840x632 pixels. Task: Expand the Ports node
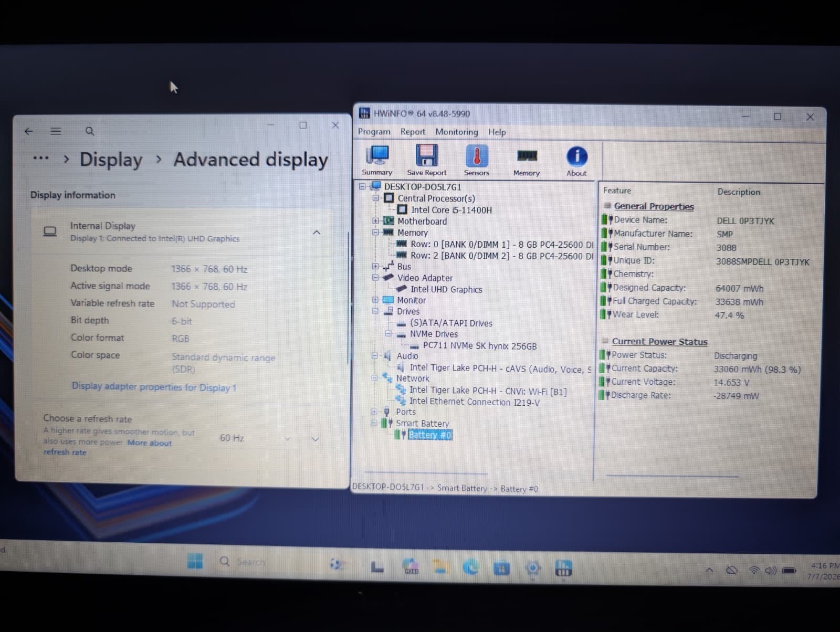(x=374, y=412)
